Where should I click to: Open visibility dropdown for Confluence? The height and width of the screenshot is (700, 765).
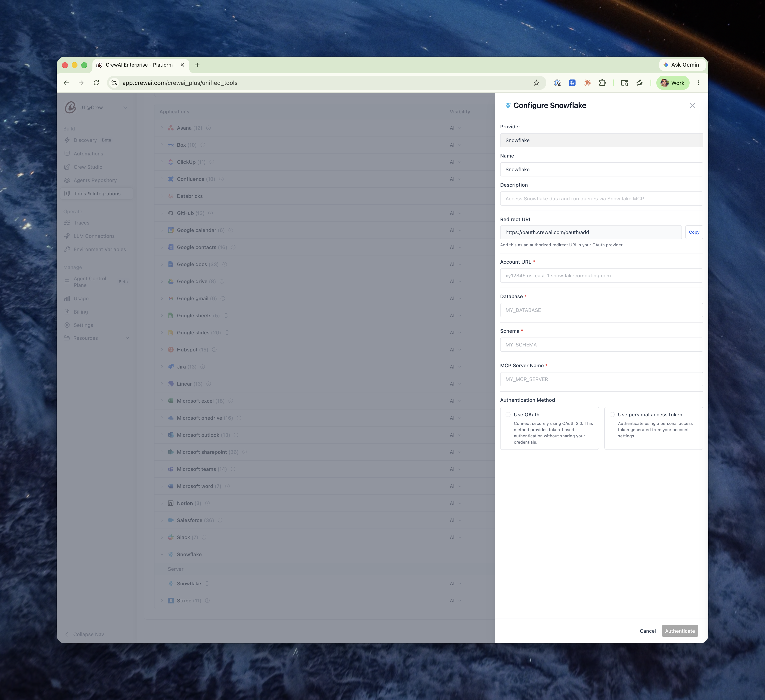(x=455, y=179)
